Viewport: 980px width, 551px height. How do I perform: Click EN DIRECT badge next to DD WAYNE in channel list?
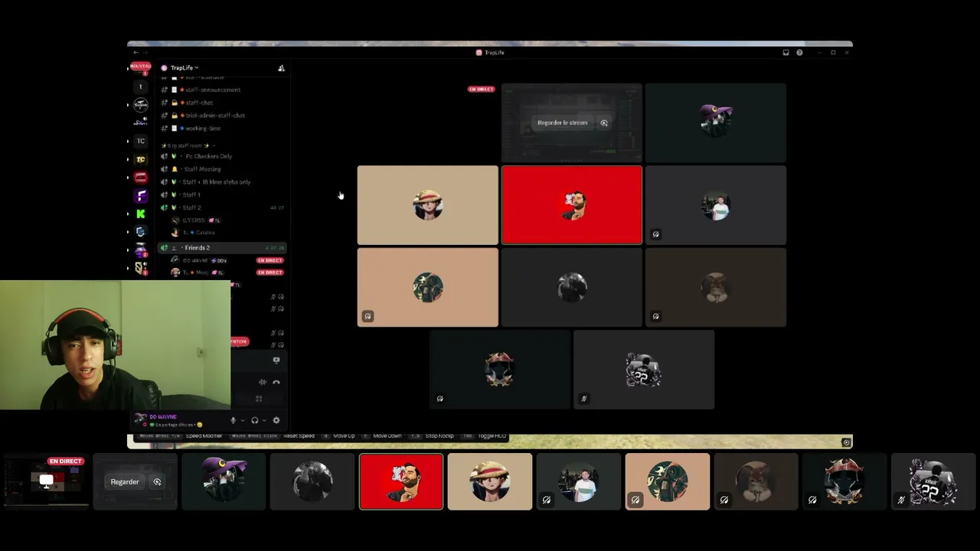(269, 260)
